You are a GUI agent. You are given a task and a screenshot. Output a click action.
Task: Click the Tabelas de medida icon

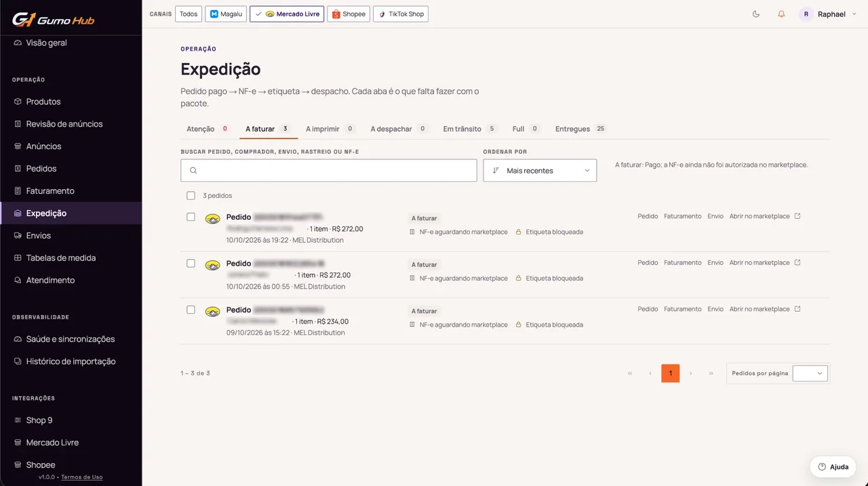(18, 258)
